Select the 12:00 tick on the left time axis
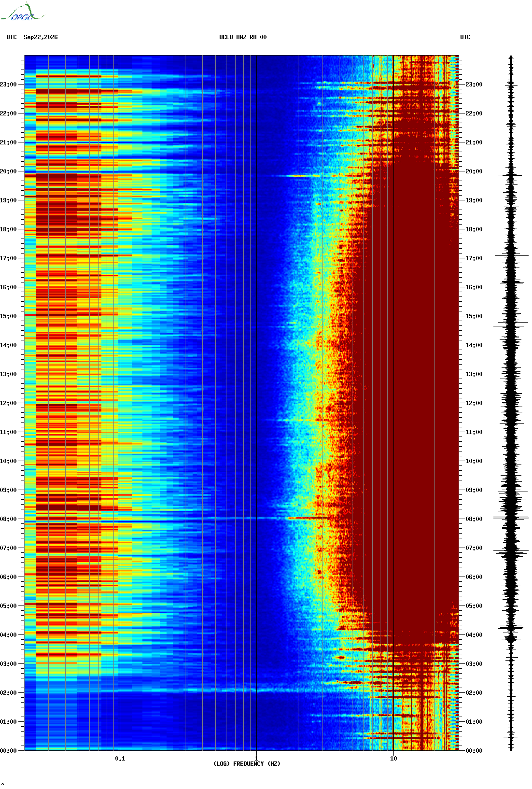This screenshot has height=789, width=532. (x=8, y=403)
